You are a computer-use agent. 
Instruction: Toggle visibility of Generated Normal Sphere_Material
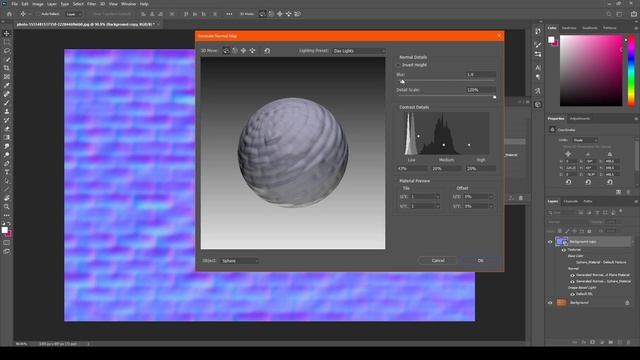[572, 281]
